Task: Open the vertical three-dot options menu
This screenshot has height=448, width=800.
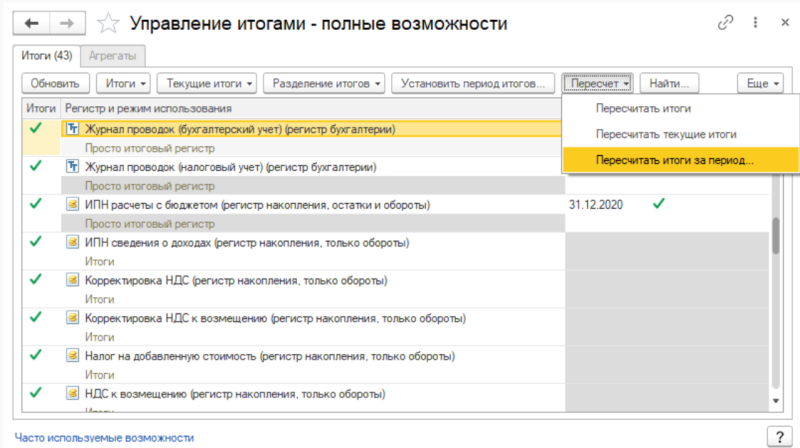Action: [752, 22]
